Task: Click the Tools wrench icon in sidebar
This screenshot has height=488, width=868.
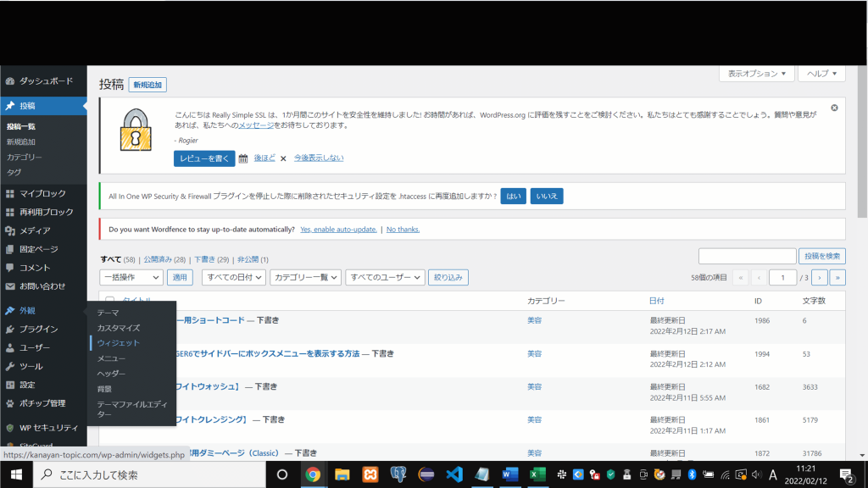Action: [x=10, y=366]
